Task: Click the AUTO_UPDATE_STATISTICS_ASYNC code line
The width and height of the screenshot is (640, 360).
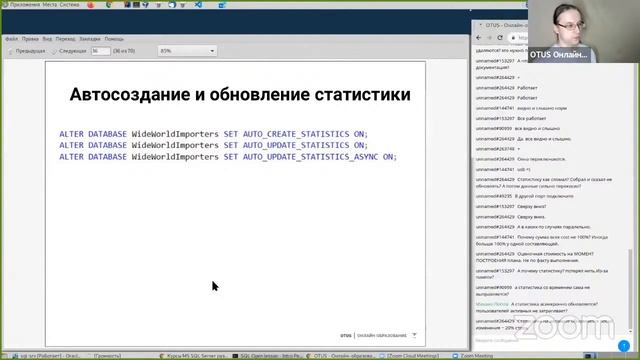Action: 228,157
